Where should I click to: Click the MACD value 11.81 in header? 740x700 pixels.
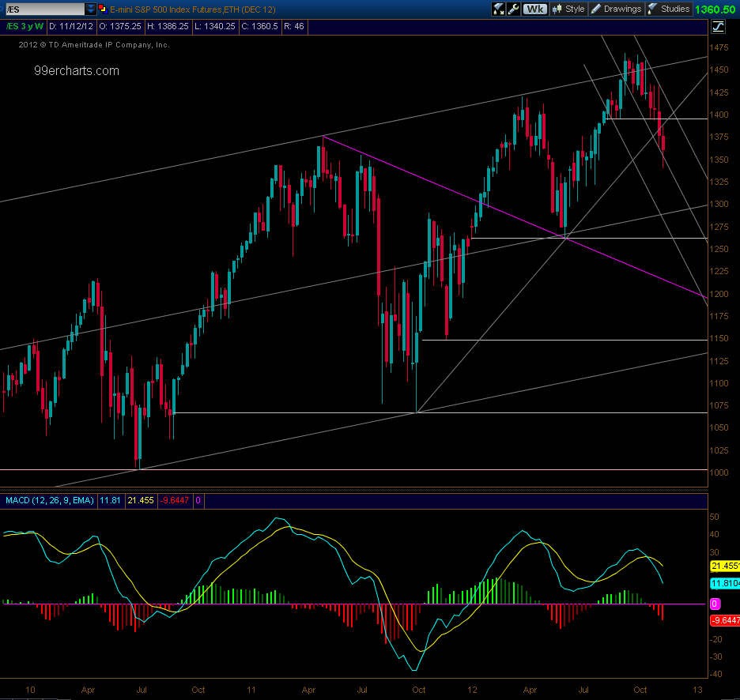110,500
